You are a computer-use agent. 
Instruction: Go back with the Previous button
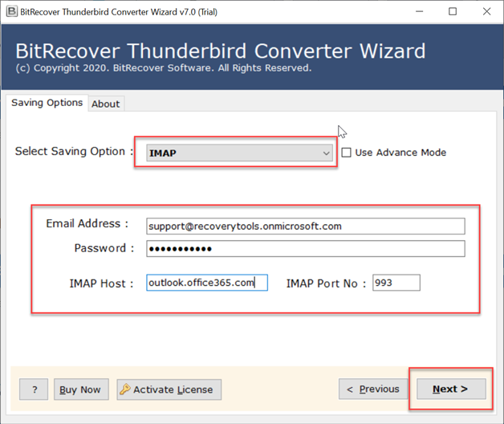coord(373,389)
